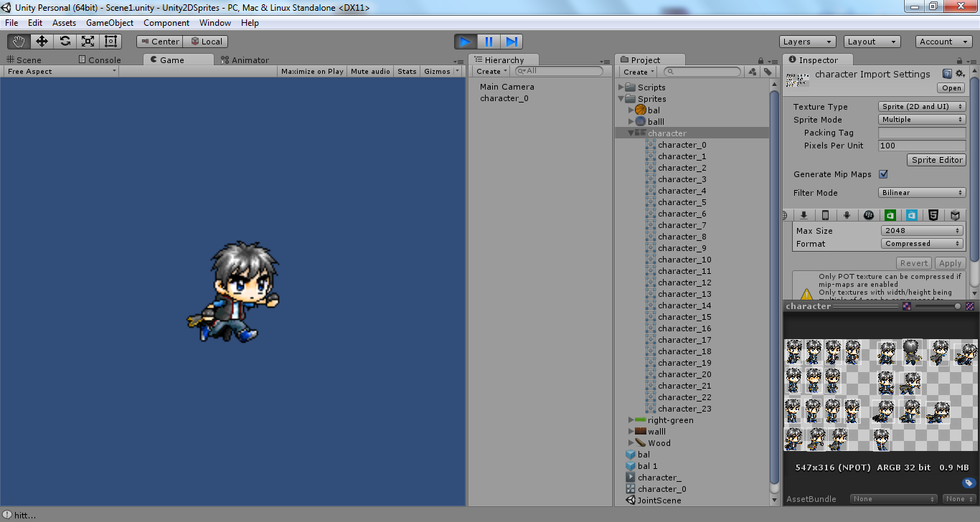980x522 pixels.
Task: Toggle Maximize on Play
Action: pos(312,72)
